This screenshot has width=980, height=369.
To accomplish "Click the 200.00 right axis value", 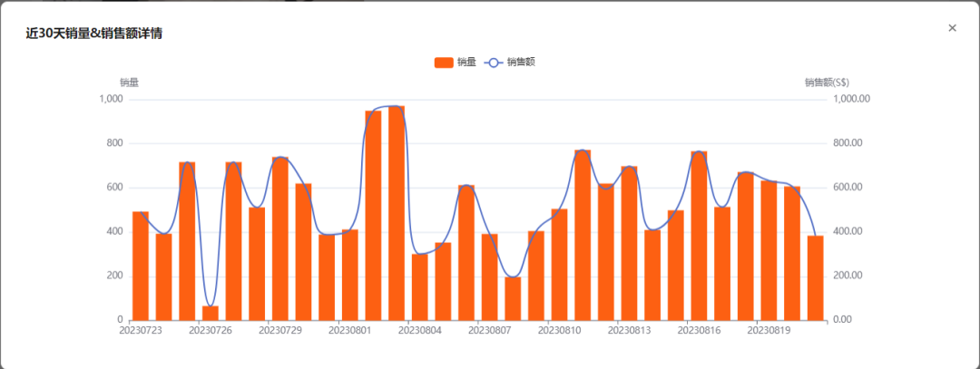I will (x=848, y=276).
